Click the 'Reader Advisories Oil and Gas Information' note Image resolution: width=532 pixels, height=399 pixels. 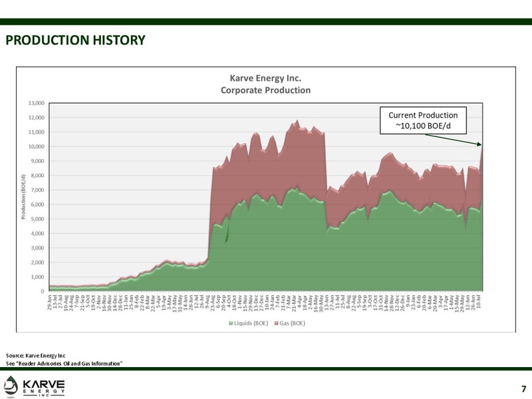[70, 364]
